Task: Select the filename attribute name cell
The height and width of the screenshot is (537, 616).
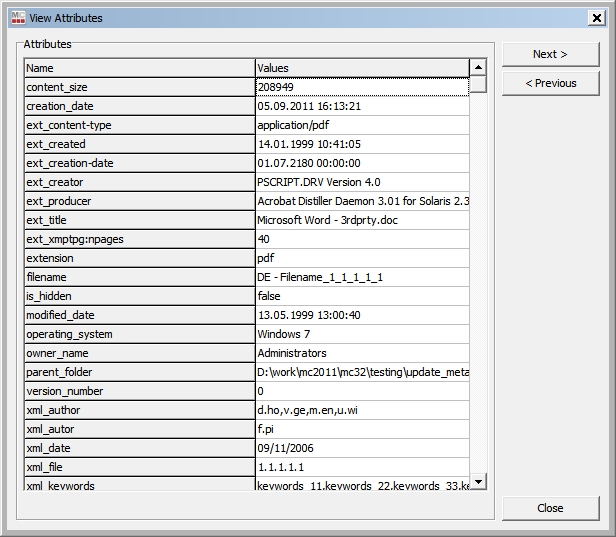Action: pos(139,277)
